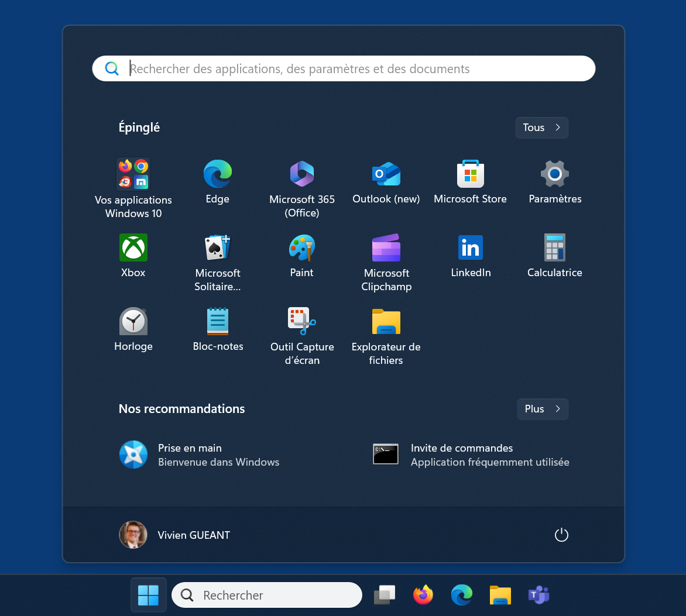Viewport: 686px width, 616px height.
Task: Open Vivien GUEANT user account menu
Action: [x=174, y=535]
